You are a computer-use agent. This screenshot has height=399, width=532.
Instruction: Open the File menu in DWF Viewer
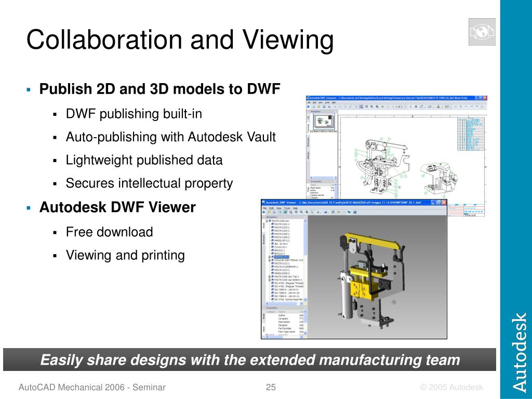(x=264, y=208)
